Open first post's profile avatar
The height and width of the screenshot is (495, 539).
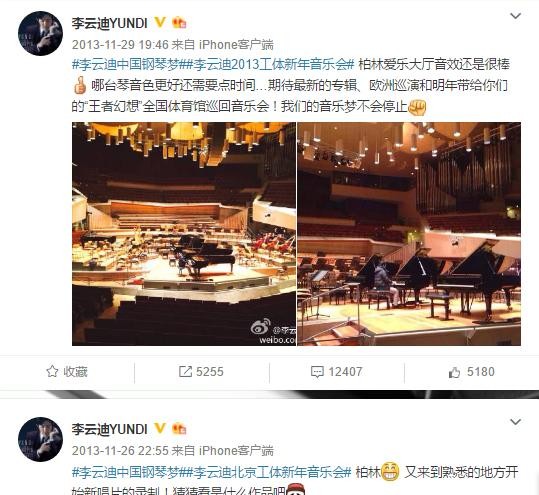pos(40,33)
